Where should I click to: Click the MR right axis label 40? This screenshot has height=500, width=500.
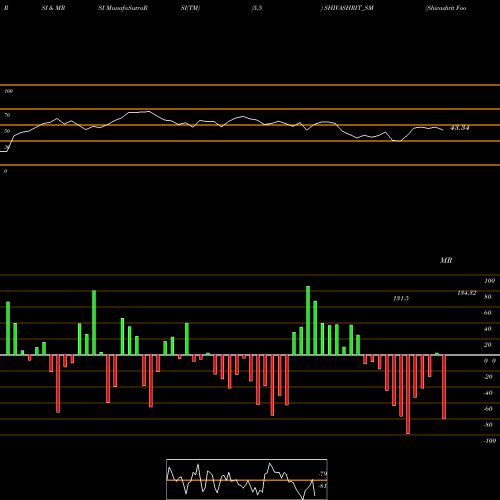[x=488, y=329]
